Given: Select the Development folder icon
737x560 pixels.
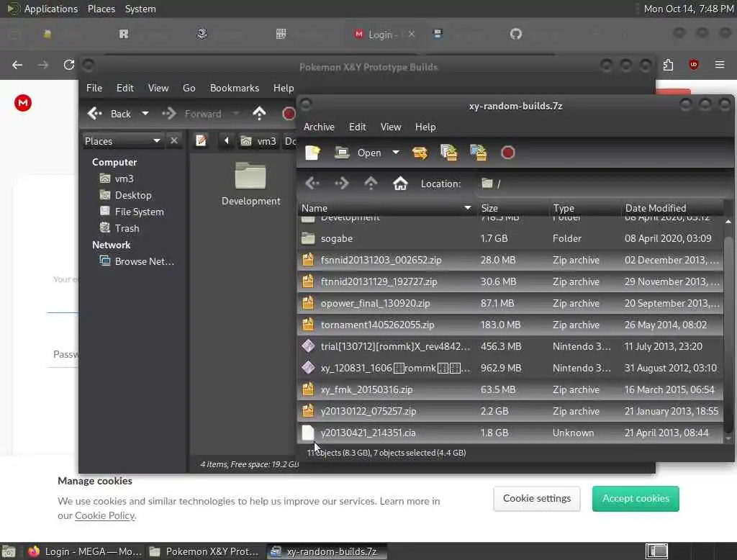Looking at the screenshot, I should (250, 184).
